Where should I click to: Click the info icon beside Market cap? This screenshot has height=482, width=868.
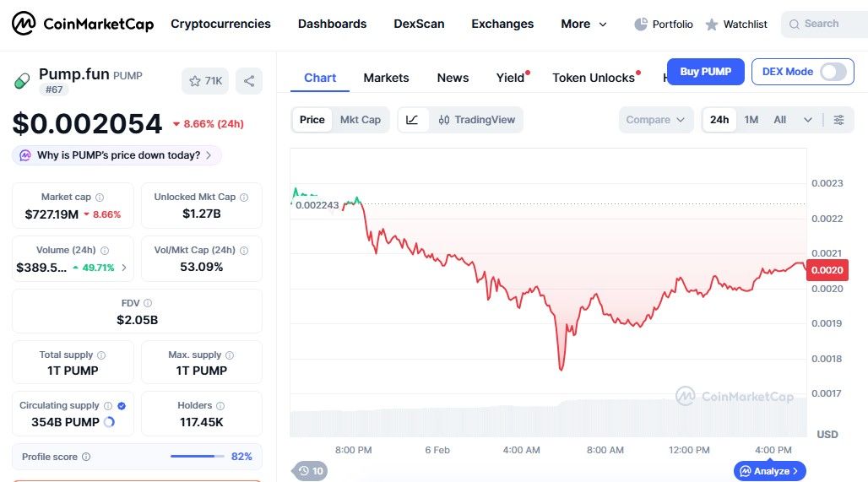click(x=100, y=197)
